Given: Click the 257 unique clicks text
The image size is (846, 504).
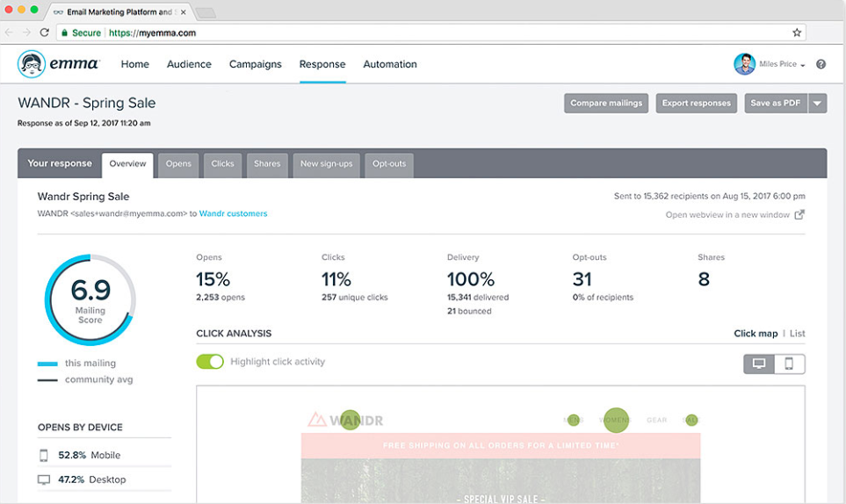Looking at the screenshot, I should (x=355, y=298).
